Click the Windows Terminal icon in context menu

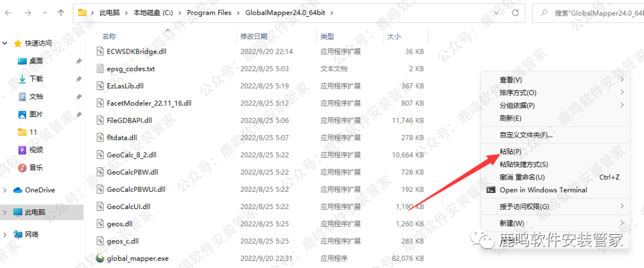coord(491,190)
